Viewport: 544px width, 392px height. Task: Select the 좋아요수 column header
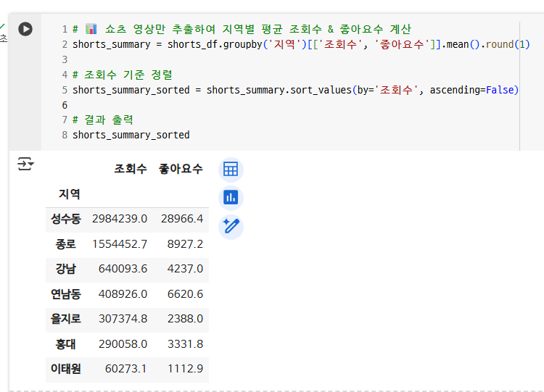tap(181, 169)
